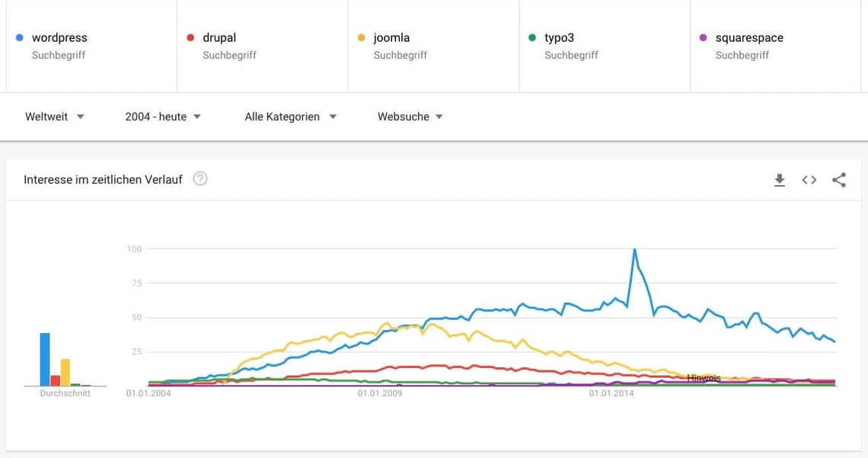This screenshot has width=868, height=458.
Task: Click the typo3 search term
Action: (x=559, y=38)
